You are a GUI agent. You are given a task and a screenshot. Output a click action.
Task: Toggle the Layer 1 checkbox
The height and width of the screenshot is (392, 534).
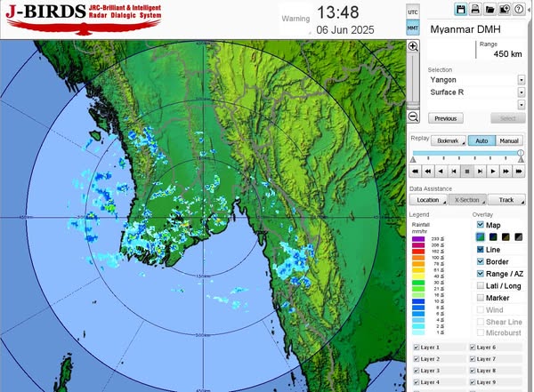tap(415, 348)
